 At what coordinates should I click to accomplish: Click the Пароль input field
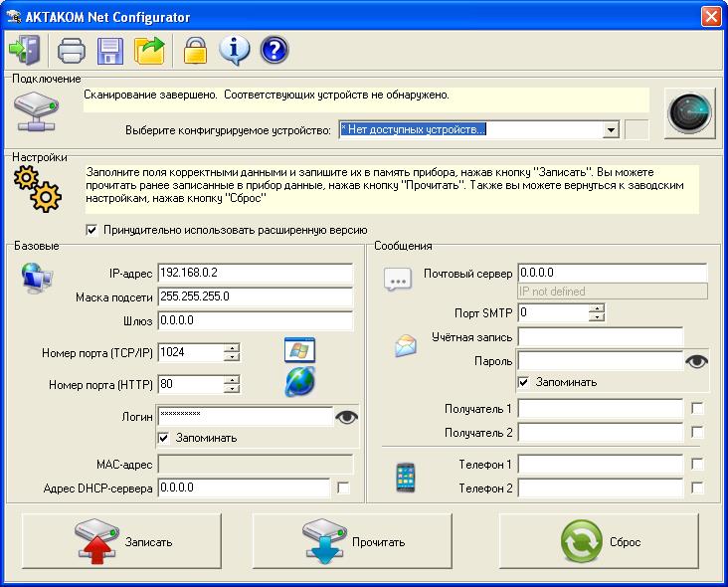tap(601, 361)
